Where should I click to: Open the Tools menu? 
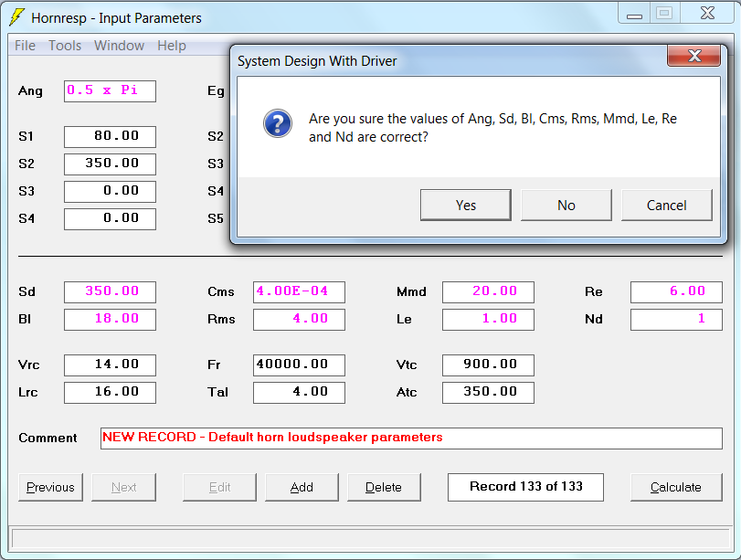click(x=65, y=46)
